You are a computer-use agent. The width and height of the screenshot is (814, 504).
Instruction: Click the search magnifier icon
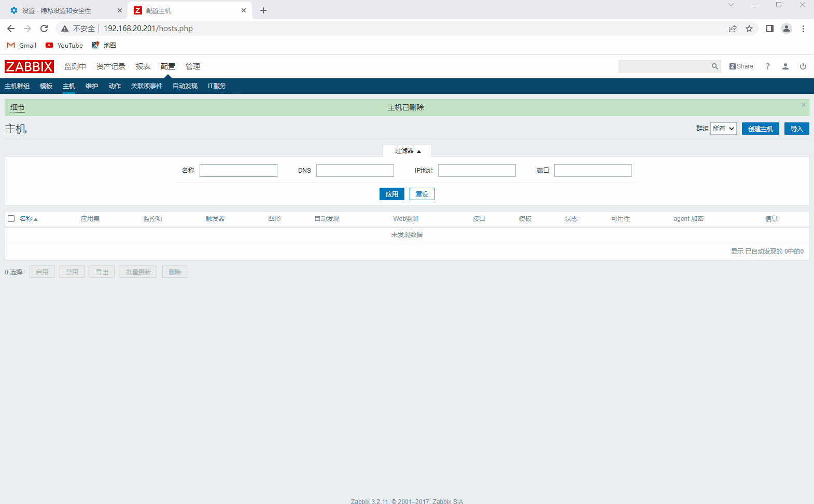coord(714,66)
